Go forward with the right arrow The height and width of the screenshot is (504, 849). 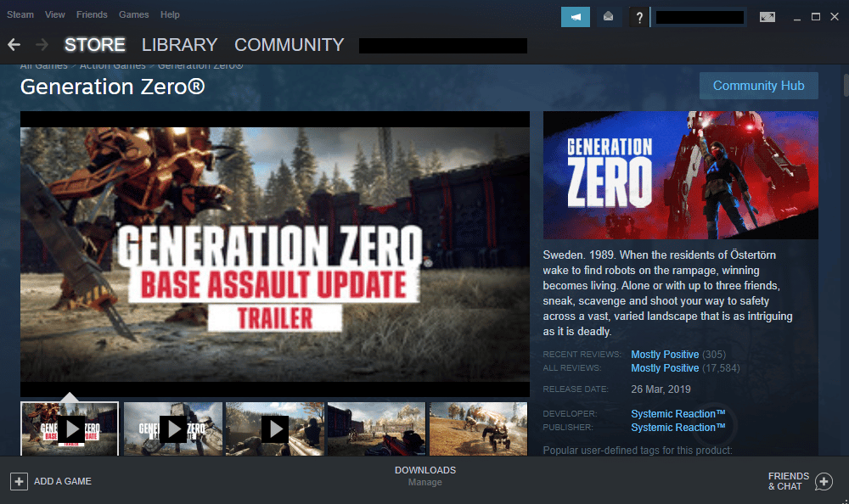[42, 44]
